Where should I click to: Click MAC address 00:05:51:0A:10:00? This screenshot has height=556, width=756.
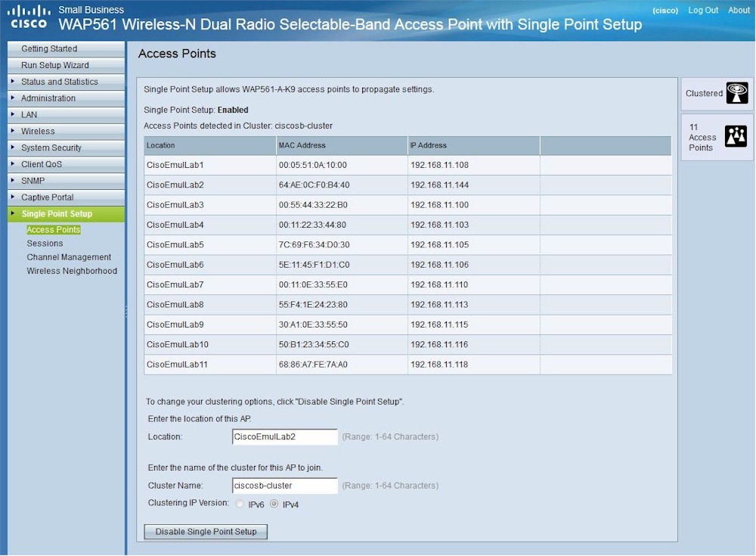(312, 165)
